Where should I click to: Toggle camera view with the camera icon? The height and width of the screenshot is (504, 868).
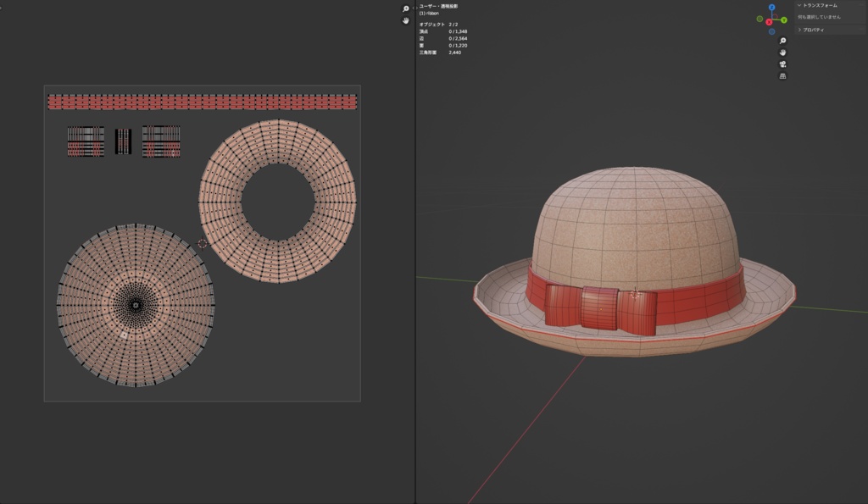(782, 64)
